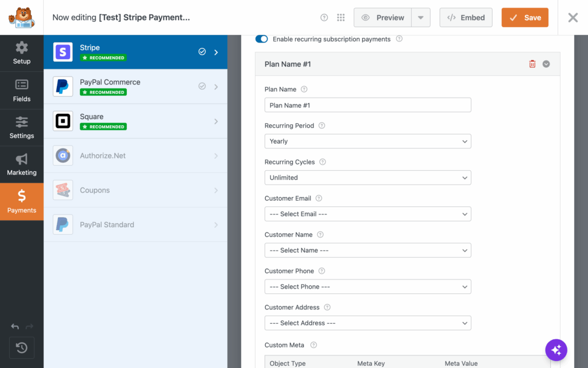Open the Settings panel
588x368 pixels.
(x=22, y=128)
